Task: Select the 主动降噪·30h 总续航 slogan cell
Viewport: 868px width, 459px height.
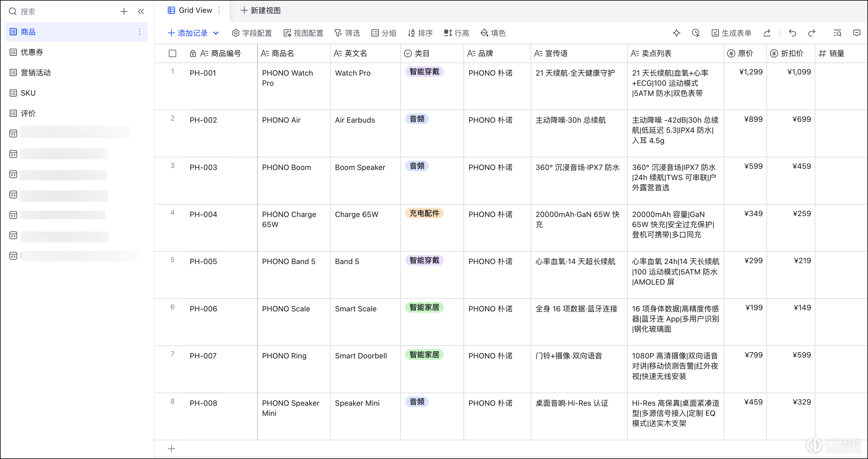Action: click(x=579, y=133)
